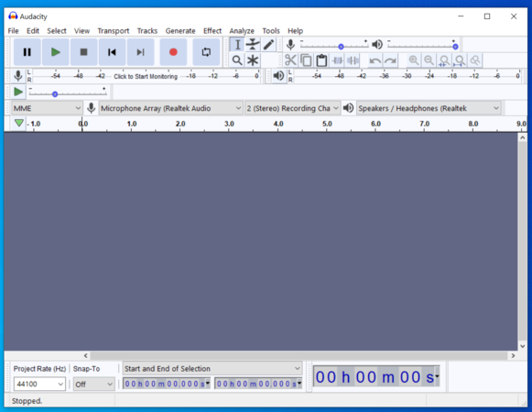Open the Analyze menu
This screenshot has width=532, height=412.
click(x=242, y=31)
